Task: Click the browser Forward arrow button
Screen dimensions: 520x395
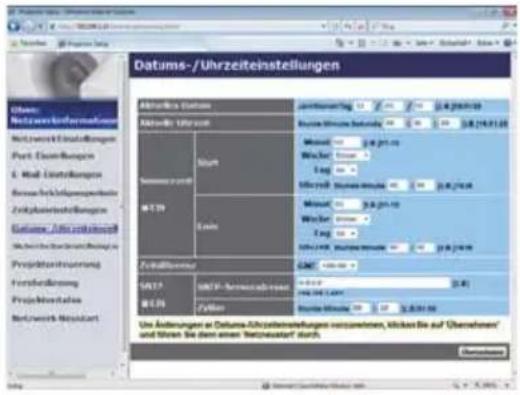Action: [x=28, y=26]
